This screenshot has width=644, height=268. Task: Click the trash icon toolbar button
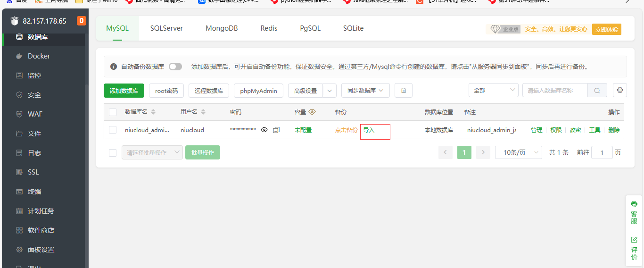coord(404,91)
